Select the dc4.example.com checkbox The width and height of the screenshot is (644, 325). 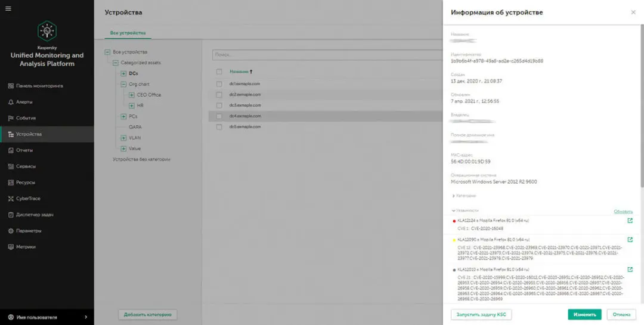point(219,116)
